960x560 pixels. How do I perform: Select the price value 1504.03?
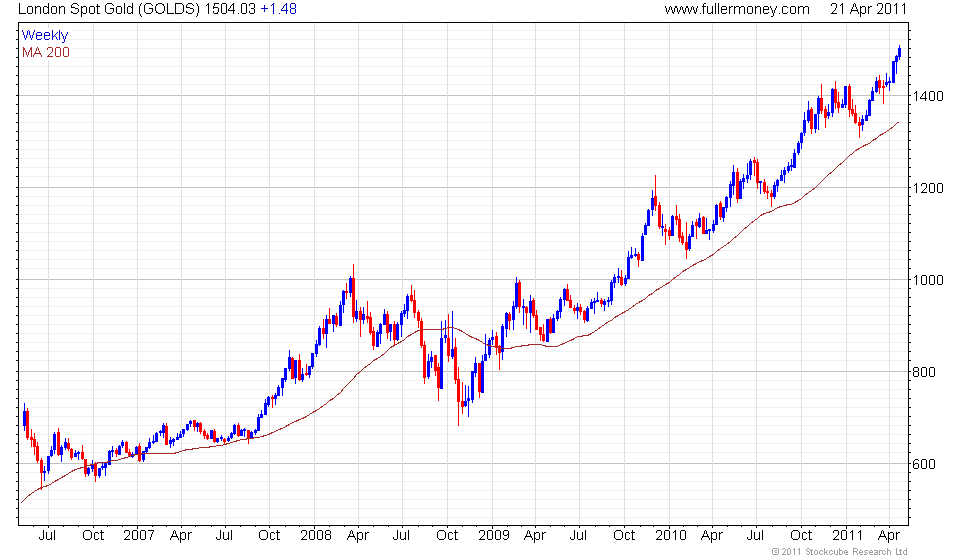(x=230, y=9)
